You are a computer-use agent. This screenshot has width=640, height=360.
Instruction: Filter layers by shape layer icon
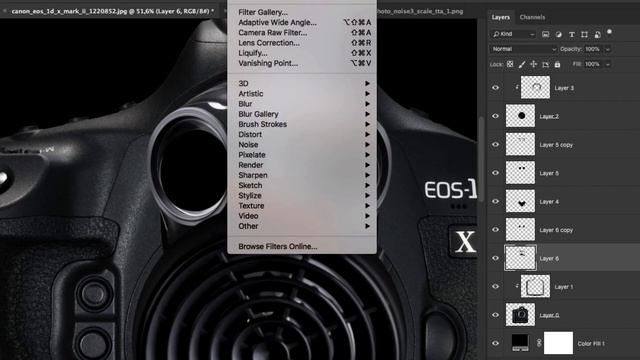click(x=584, y=34)
